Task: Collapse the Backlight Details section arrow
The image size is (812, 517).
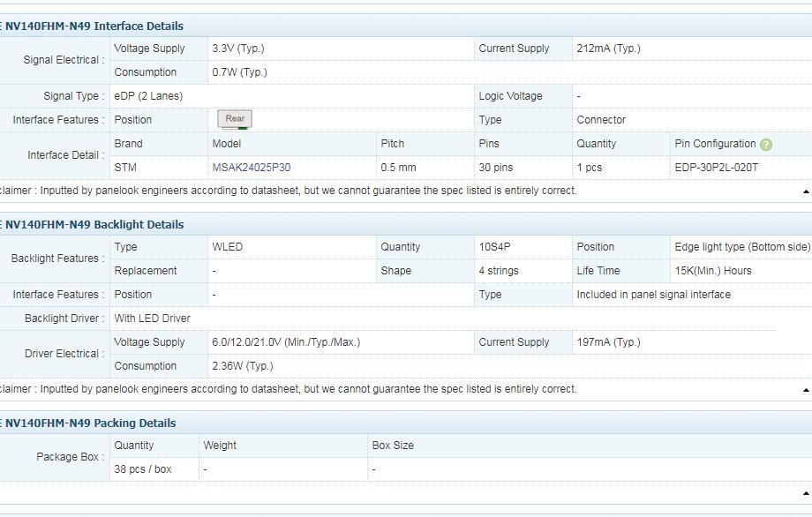Action: click(806, 390)
